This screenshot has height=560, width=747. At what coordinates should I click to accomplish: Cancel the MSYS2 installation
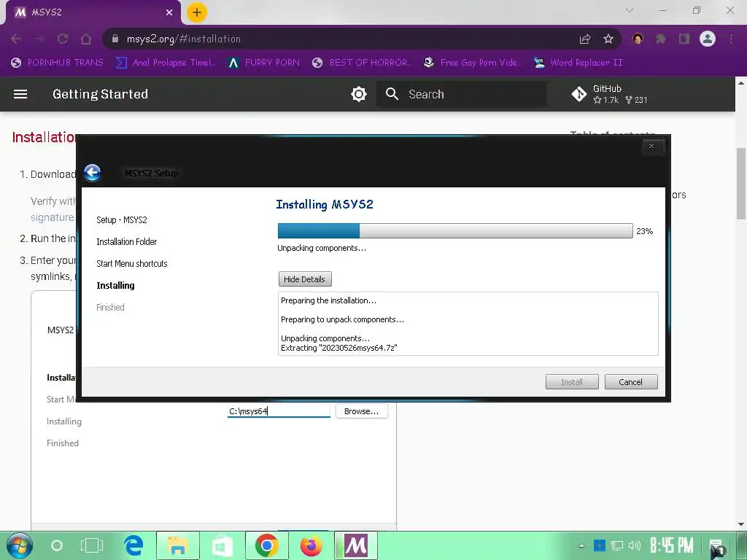(631, 382)
